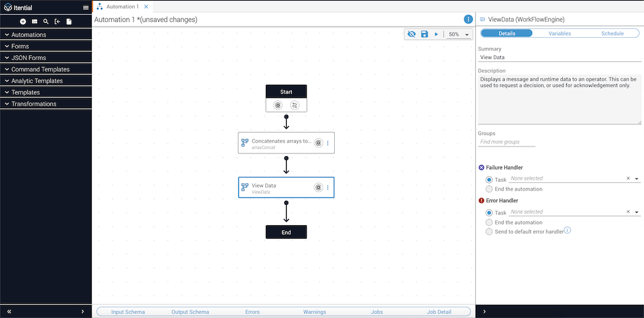This screenshot has height=318, width=644.
Task: Open the Errors bottom tab
Action: [x=252, y=312]
